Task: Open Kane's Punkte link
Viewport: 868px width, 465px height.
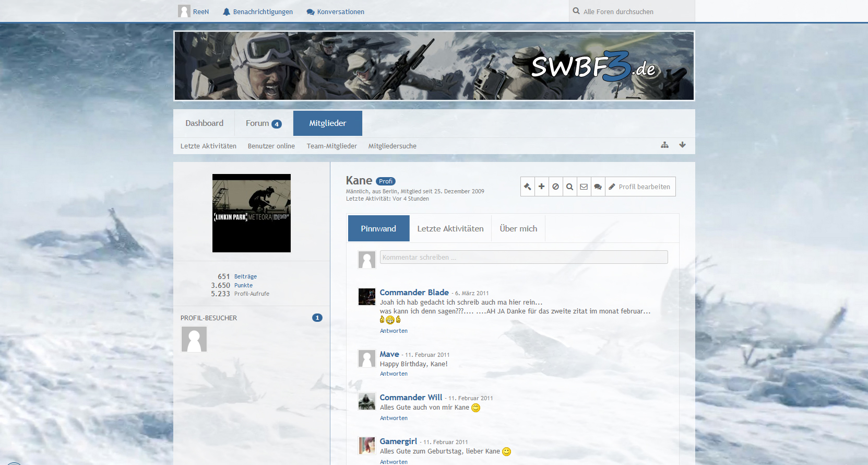Action: tap(243, 285)
